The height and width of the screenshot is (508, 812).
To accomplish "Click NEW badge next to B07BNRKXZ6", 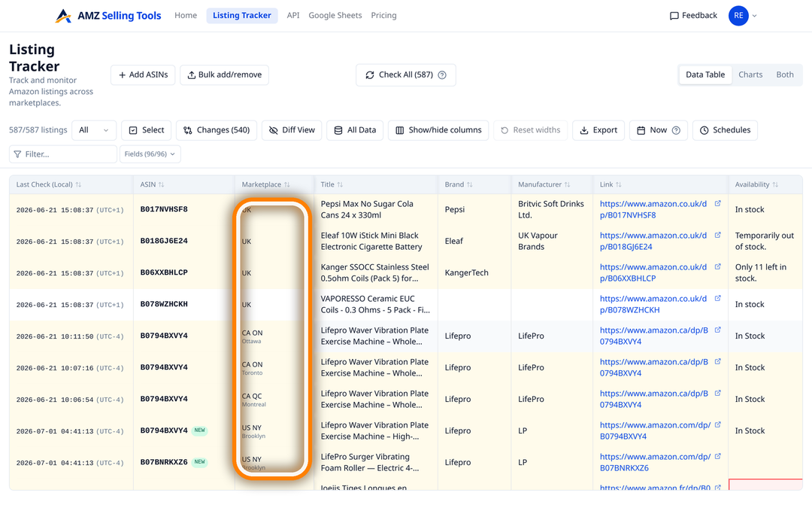I will point(200,462).
